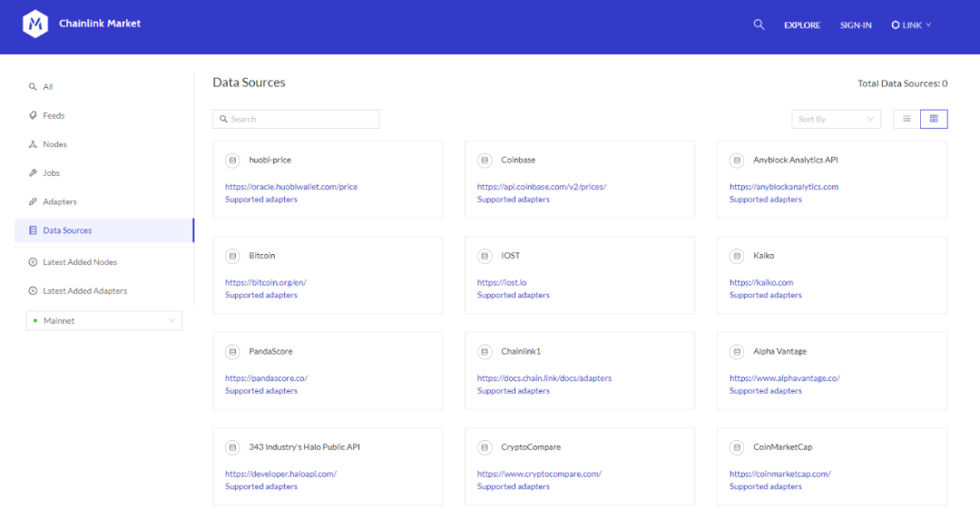
Task: Click the database icon on CoinMarketCap card
Action: pos(737,447)
